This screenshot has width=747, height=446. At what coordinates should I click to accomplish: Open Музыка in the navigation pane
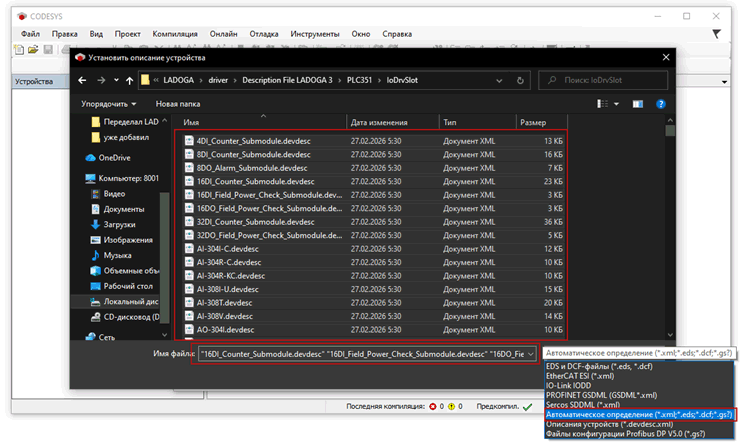[x=117, y=255]
